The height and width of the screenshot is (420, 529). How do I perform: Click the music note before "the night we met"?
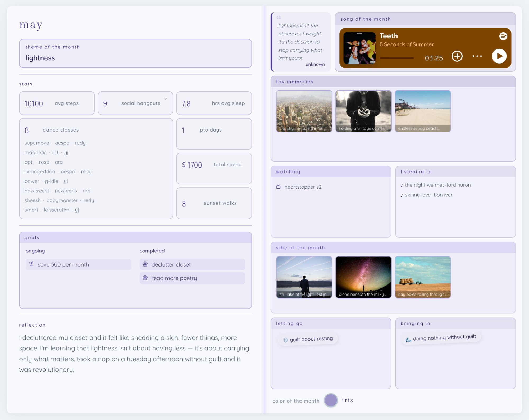click(402, 185)
